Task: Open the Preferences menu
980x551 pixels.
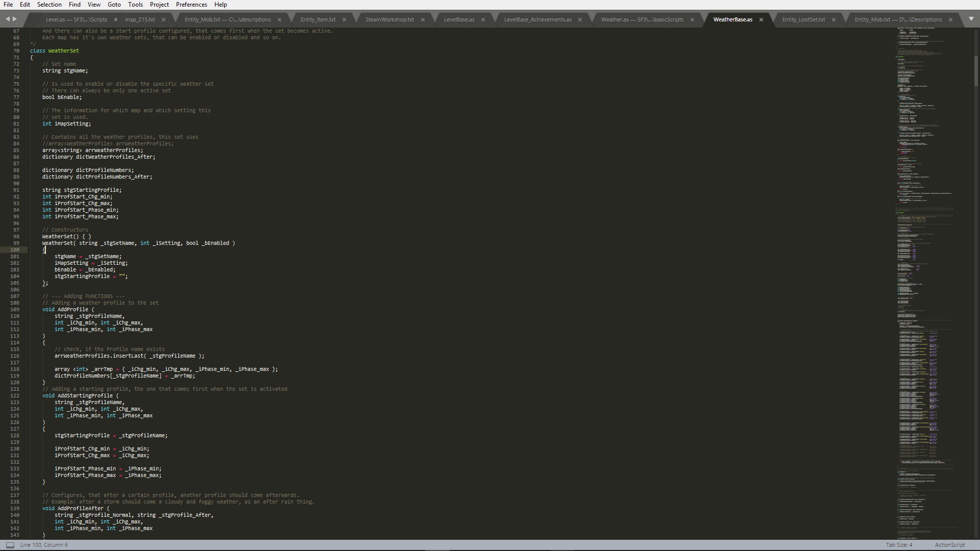Action: (x=191, y=5)
